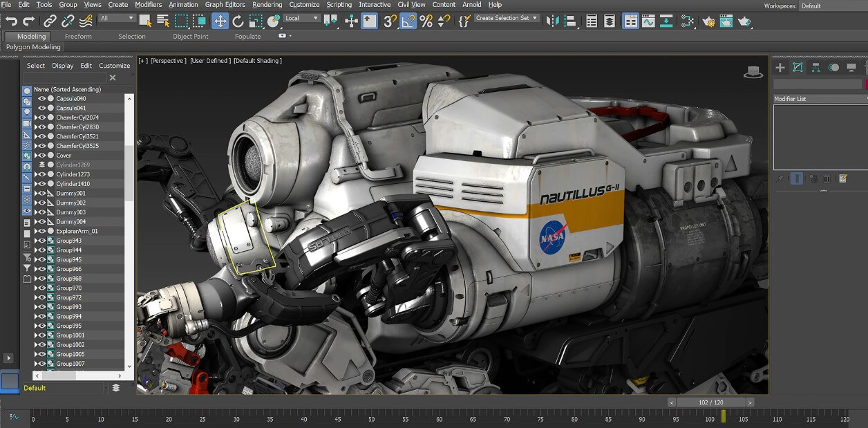Hide the Cover object via eye icon
Viewport: 868px width, 428px height.
click(x=42, y=156)
